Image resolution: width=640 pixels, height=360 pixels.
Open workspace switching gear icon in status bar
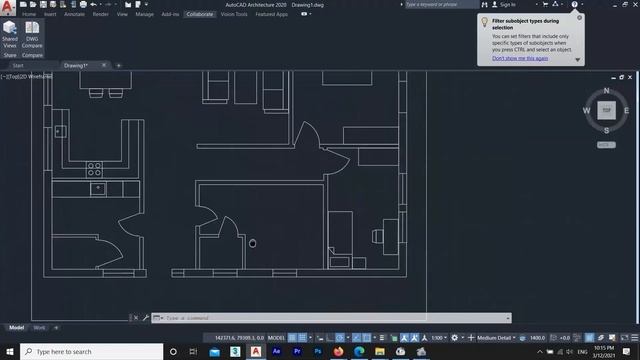tap(454, 338)
